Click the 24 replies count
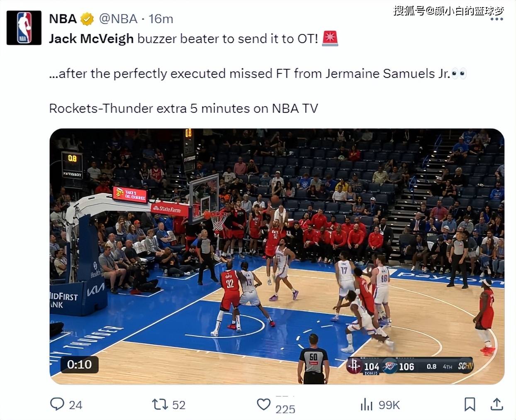Viewport: 516px width, 420px height. click(x=75, y=405)
